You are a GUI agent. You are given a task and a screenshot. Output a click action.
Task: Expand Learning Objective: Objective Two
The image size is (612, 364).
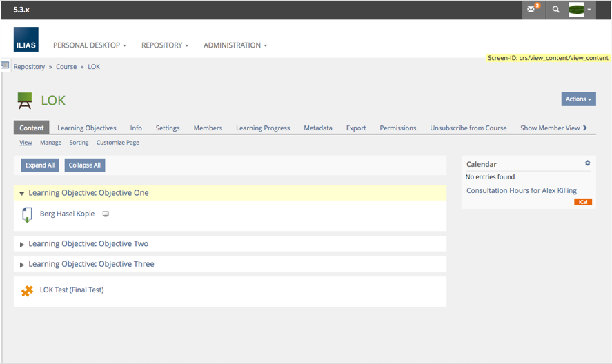[x=22, y=245]
